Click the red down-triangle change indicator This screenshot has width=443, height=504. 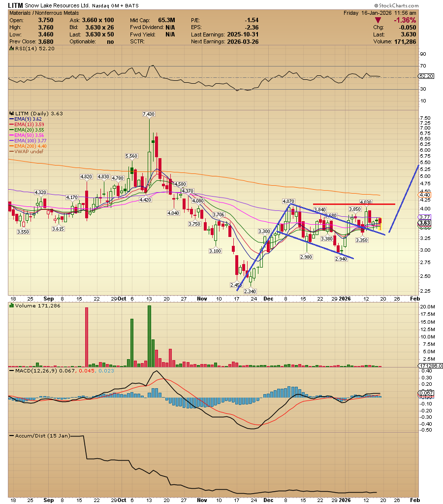[x=378, y=20]
